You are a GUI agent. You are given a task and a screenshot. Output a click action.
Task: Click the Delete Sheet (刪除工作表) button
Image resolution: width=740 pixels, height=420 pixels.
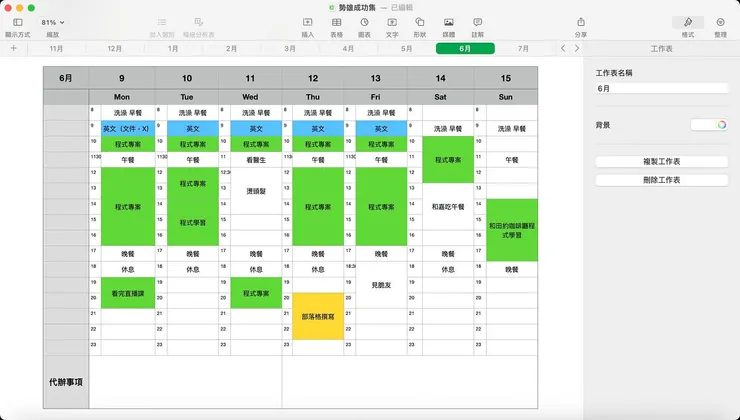[662, 180]
